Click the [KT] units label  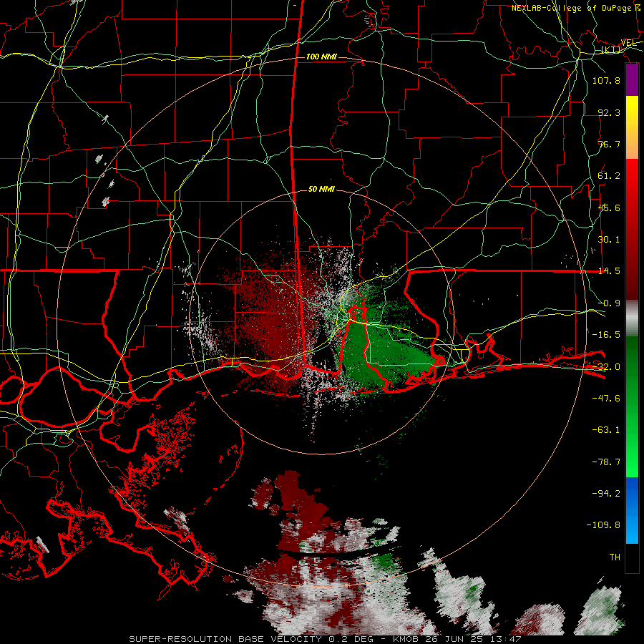[611, 49]
